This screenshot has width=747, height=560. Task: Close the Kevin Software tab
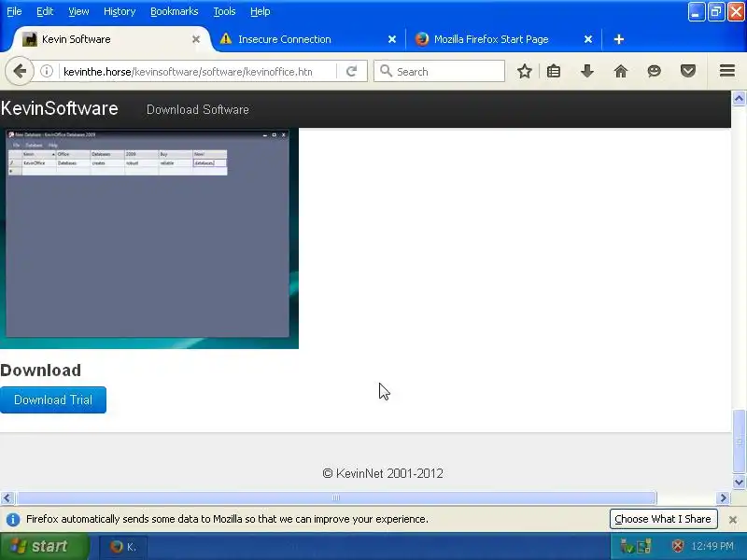[196, 39]
